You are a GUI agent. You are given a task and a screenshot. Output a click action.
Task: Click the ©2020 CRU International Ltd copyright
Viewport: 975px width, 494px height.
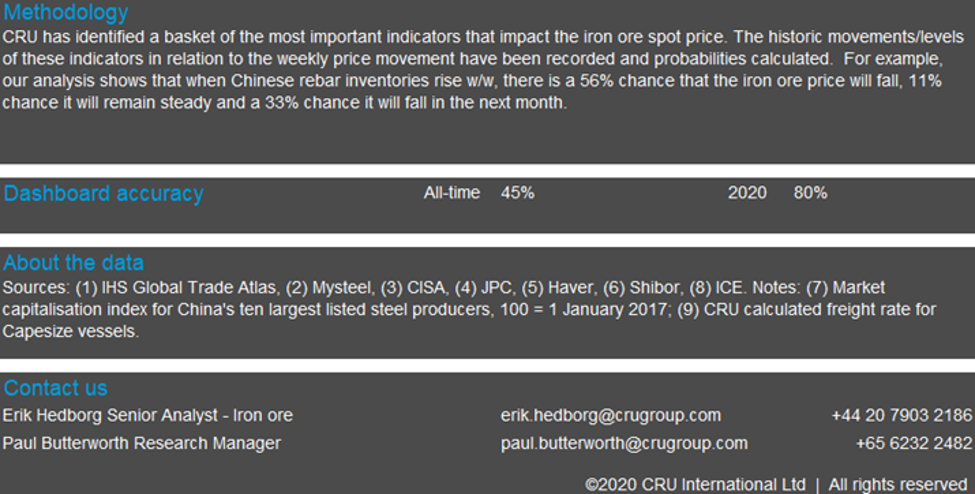pyautogui.click(x=695, y=484)
